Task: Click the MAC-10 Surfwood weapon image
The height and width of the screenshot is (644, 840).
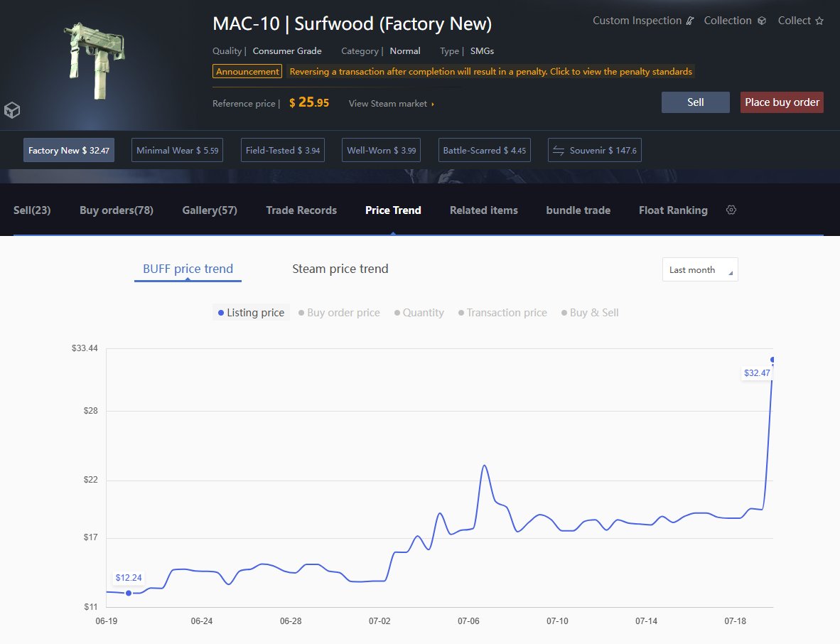Action: [x=95, y=60]
